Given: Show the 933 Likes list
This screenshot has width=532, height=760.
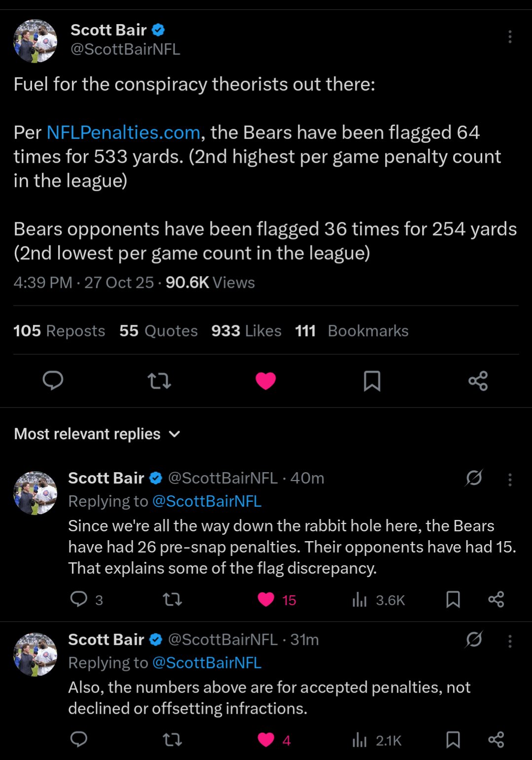Looking at the screenshot, I should tap(246, 331).
